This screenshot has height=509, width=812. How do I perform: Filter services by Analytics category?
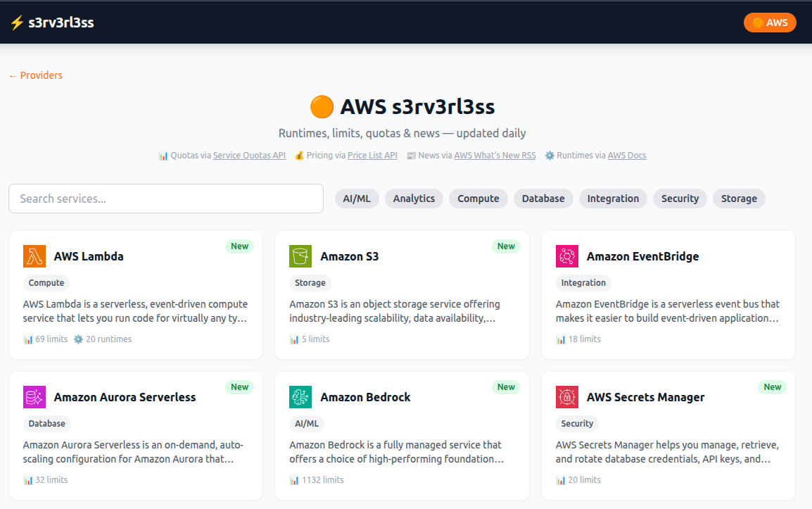pyautogui.click(x=414, y=199)
